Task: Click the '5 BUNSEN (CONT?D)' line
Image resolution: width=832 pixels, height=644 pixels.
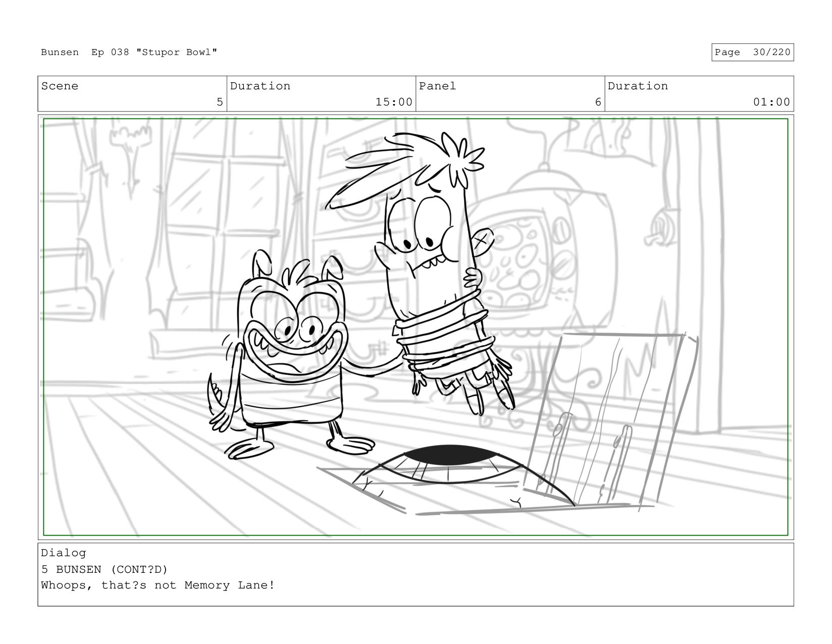Action: (x=104, y=569)
